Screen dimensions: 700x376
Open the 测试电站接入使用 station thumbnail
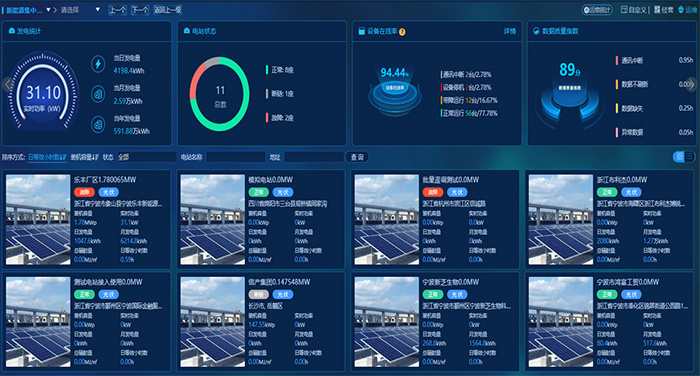coord(38,322)
